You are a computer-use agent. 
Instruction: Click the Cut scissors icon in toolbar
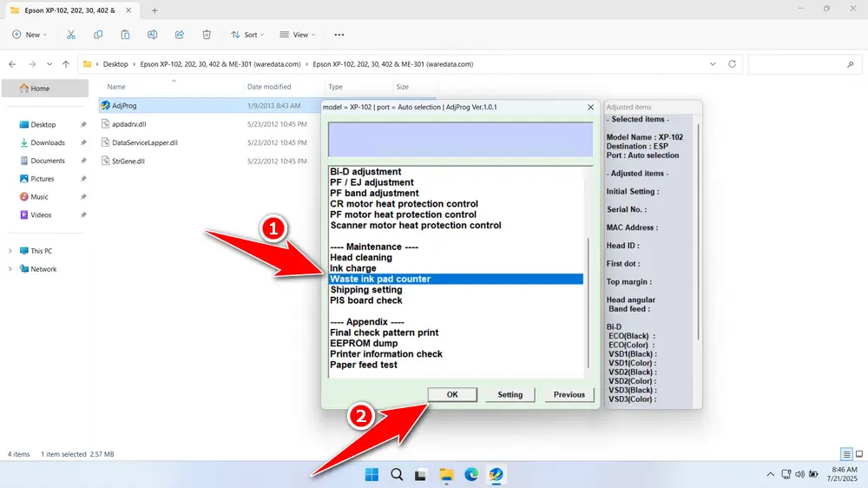(x=71, y=35)
